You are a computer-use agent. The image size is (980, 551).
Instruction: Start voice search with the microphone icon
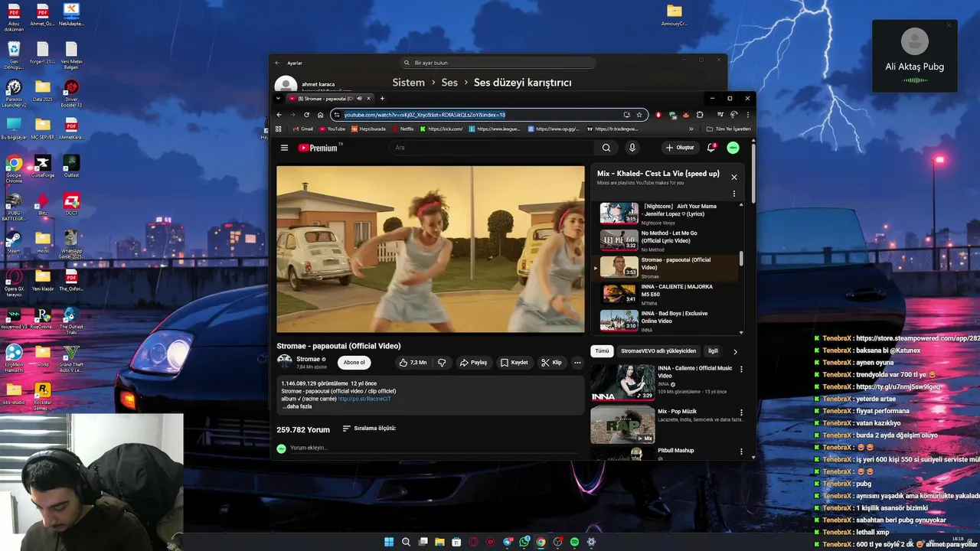(x=632, y=148)
